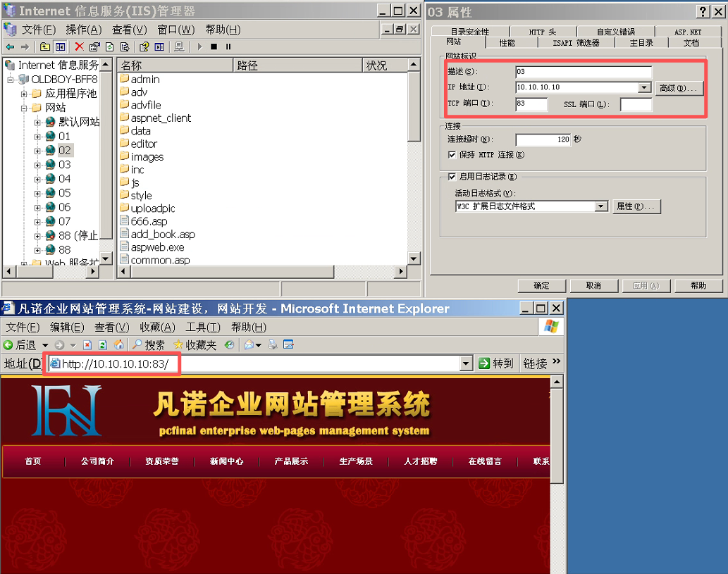Toggle 启用日志记录 checkbox
The height and width of the screenshot is (574, 728).
(452, 176)
